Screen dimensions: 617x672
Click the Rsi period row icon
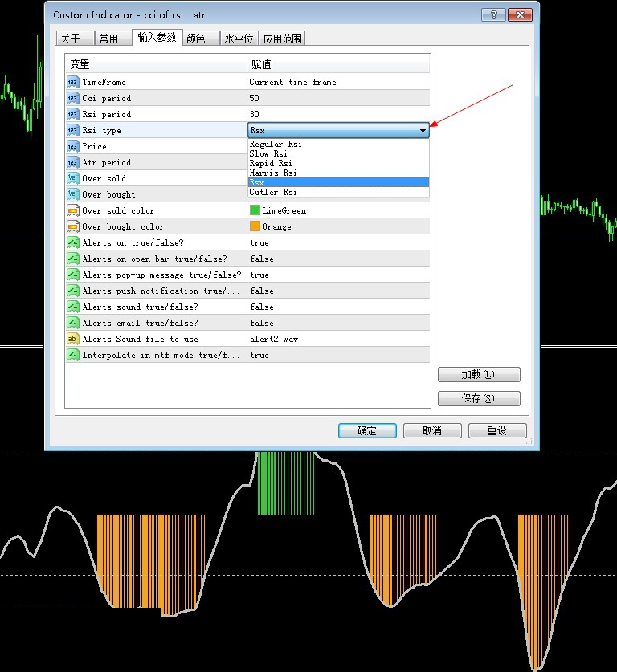tap(73, 114)
